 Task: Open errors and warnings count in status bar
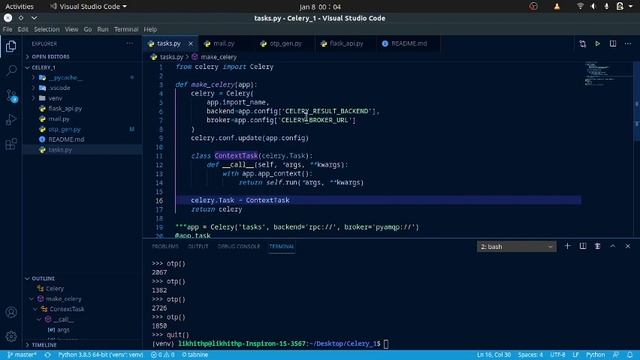tap(162, 355)
